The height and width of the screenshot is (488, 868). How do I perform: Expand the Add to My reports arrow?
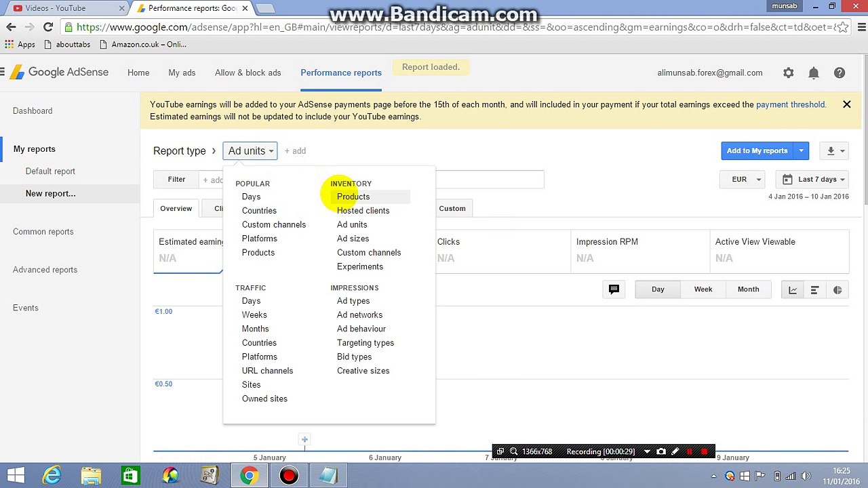pos(801,150)
